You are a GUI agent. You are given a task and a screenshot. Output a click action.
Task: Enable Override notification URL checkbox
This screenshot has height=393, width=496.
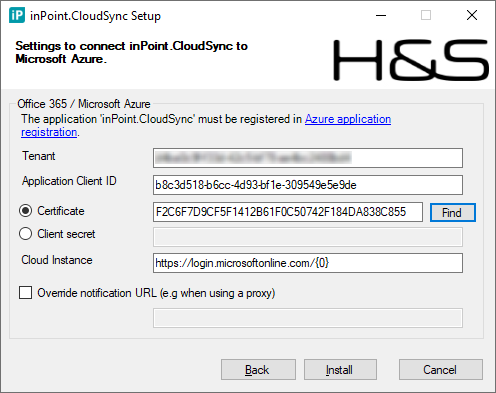point(26,293)
